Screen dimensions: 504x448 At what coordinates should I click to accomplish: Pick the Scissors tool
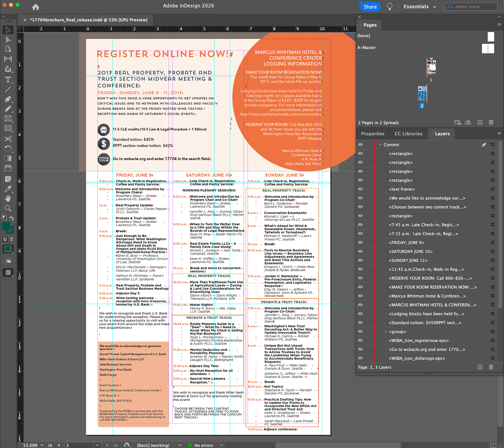point(8,139)
